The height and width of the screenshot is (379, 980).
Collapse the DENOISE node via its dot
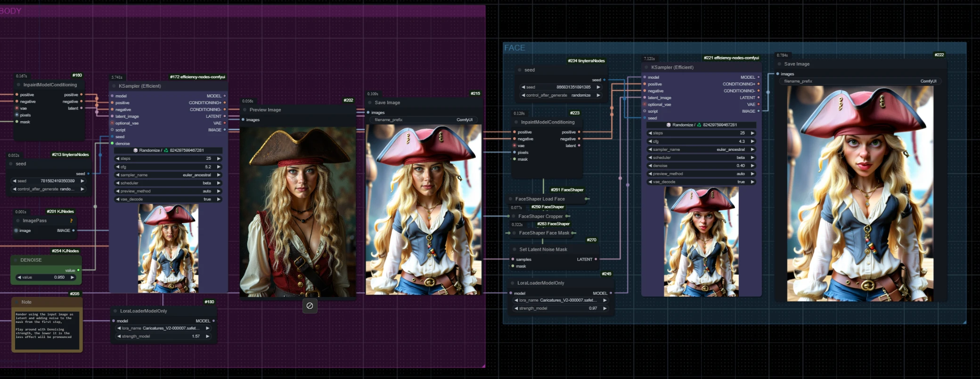16,260
